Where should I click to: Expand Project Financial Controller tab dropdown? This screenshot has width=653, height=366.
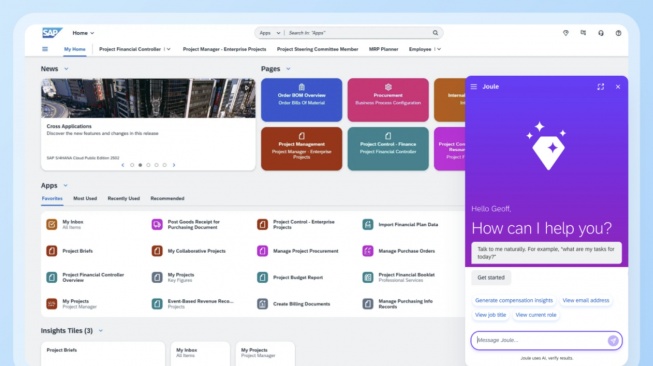coord(168,49)
